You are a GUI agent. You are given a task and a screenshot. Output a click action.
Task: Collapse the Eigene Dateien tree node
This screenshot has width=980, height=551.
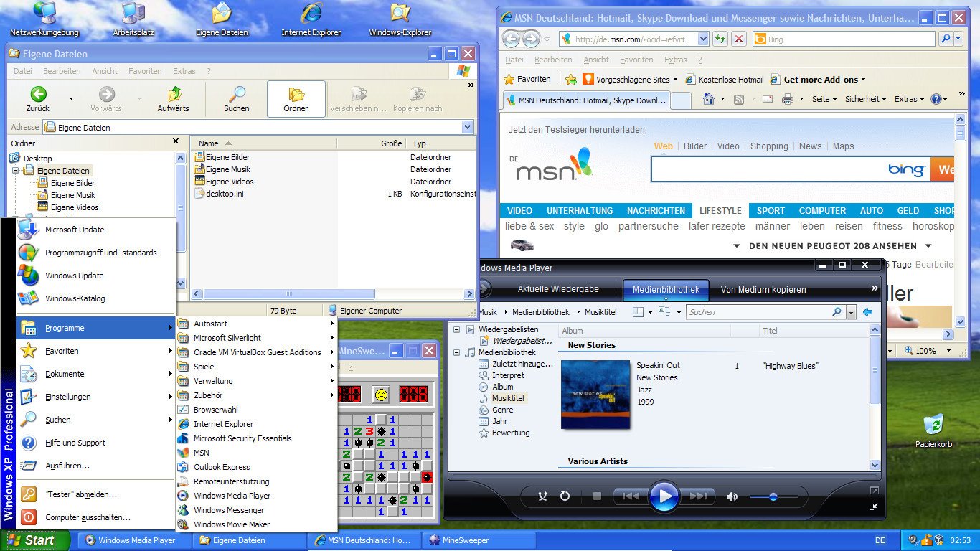pos(15,171)
